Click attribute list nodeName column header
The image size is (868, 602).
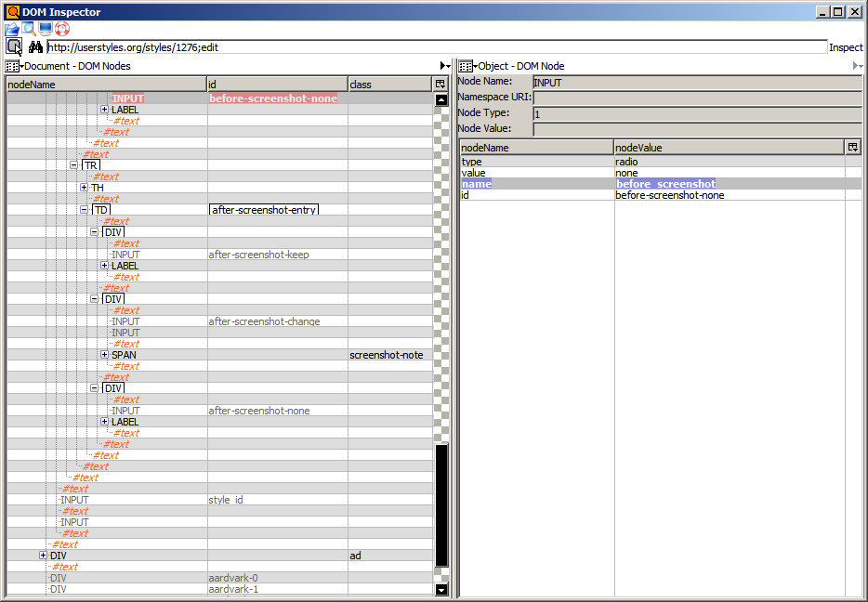(x=536, y=147)
